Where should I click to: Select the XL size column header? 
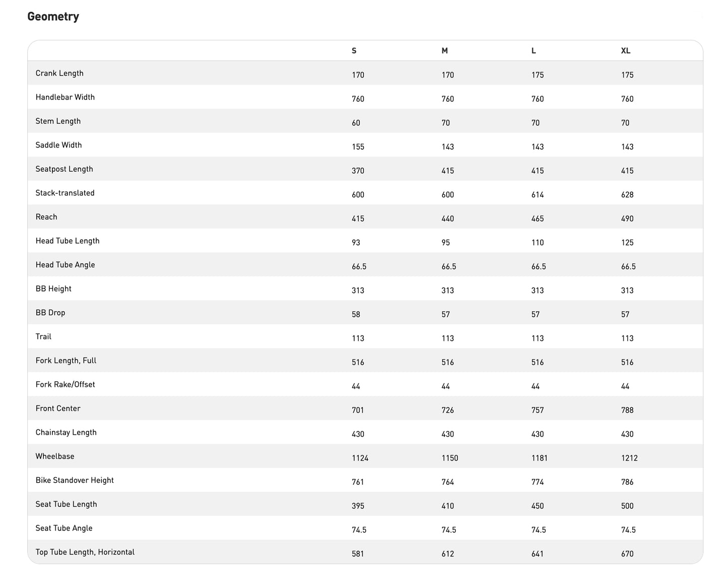pyautogui.click(x=625, y=51)
